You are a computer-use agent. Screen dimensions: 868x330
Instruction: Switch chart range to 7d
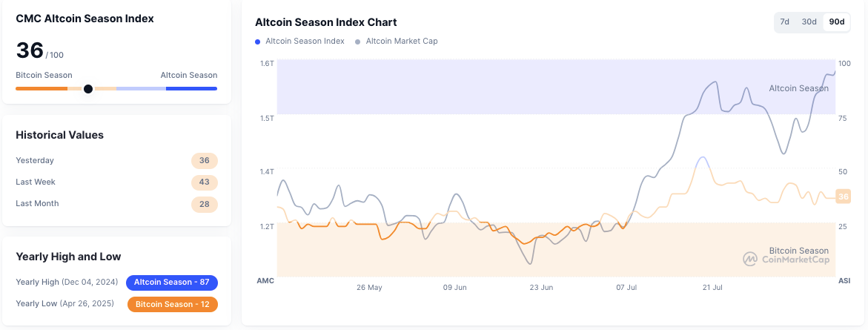[784, 22]
